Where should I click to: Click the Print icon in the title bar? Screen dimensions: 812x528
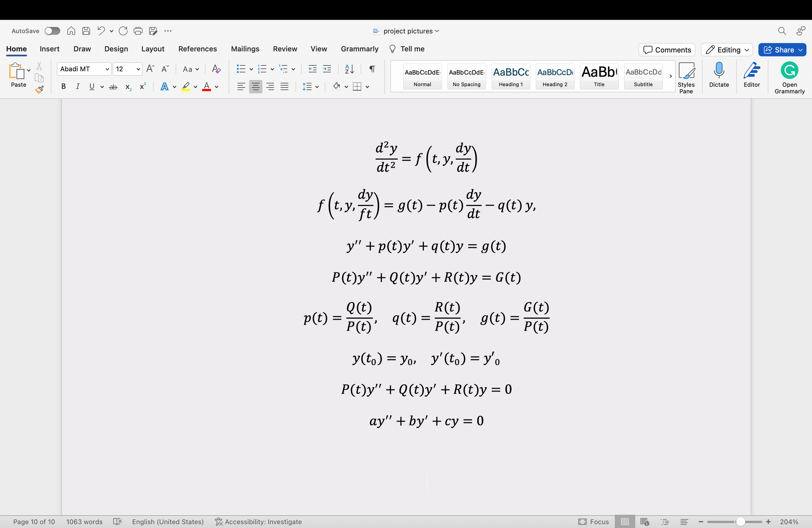tap(138, 31)
